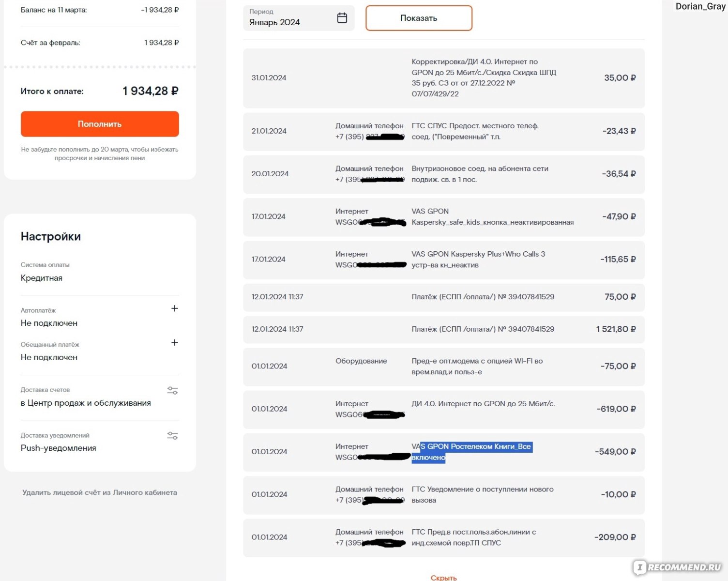The height and width of the screenshot is (581, 728).
Task: Click Удалить лицевой счёт из Личного кабинета
Action: click(x=100, y=492)
